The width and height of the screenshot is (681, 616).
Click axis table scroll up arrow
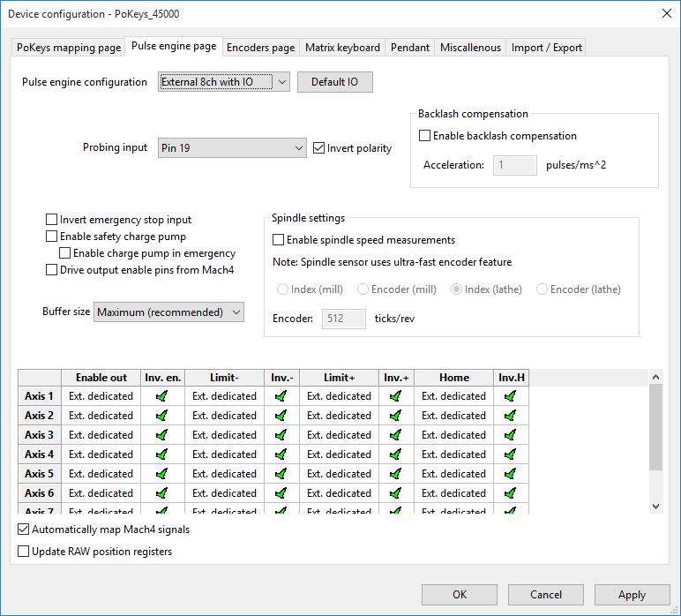coord(655,377)
